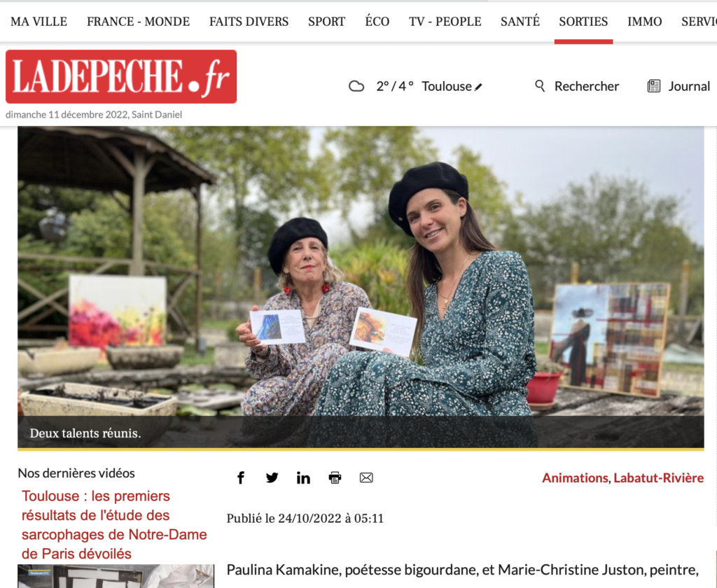Open the main article photo of two women
This screenshot has height=588, width=717.
pyautogui.click(x=361, y=287)
